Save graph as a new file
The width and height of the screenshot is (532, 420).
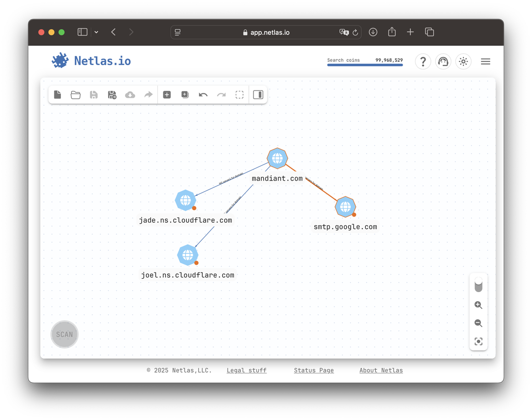(112, 94)
